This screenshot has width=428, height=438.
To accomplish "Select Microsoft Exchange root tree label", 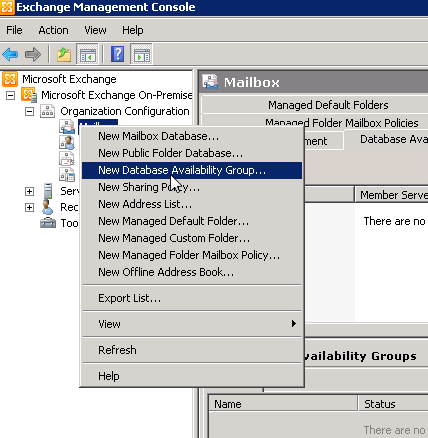I will pos(69,79).
